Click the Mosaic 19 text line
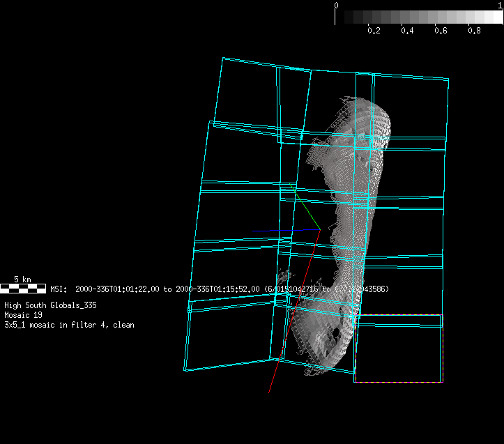 pyautogui.click(x=24, y=315)
